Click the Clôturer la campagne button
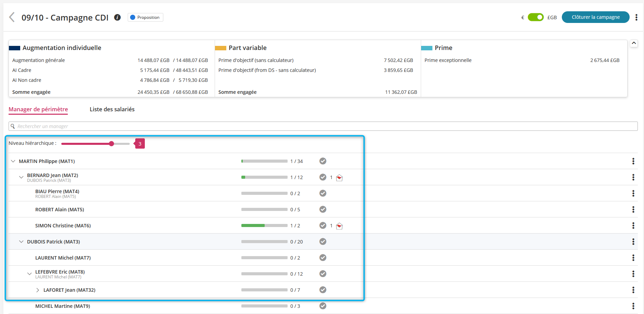Image resolution: width=644 pixels, height=314 pixels. click(595, 17)
